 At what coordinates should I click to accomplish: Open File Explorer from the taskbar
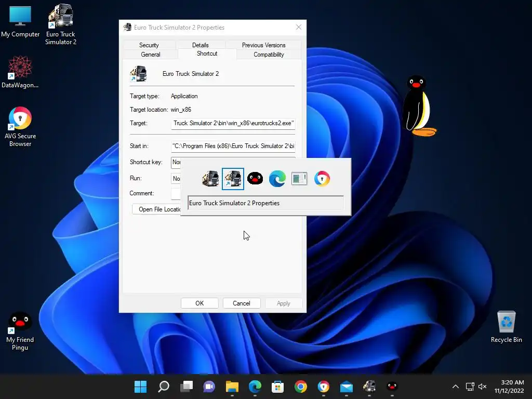(x=232, y=387)
